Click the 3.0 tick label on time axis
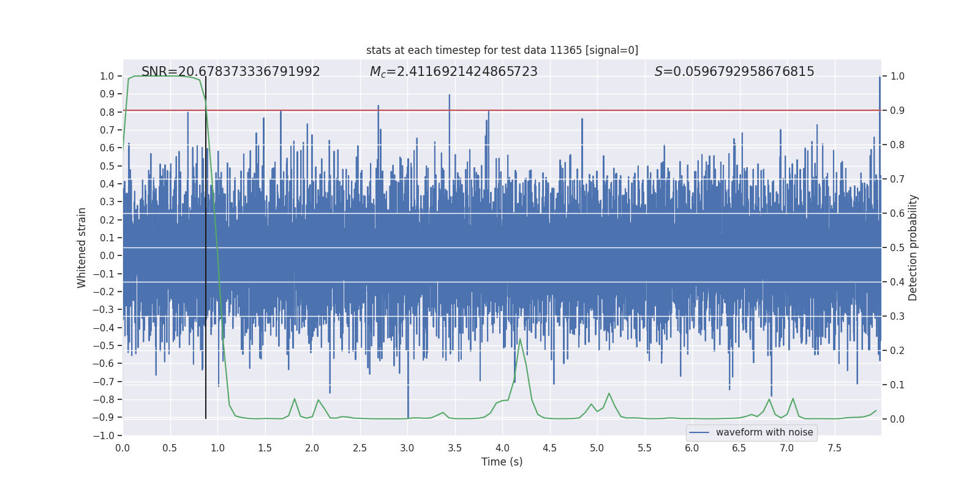This screenshot has height=490, width=980. tap(407, 448)
